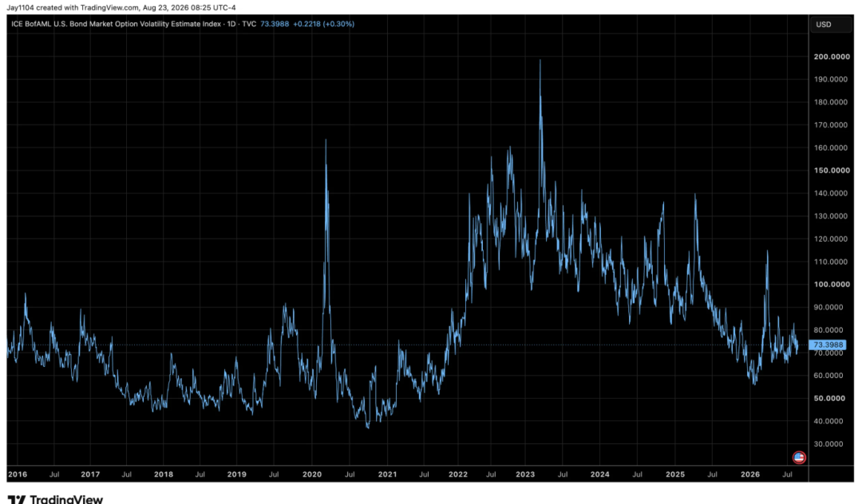Click the 2020 label on time axis
Image resolution: width=862 pixels, height=504 pixels.
312,474
